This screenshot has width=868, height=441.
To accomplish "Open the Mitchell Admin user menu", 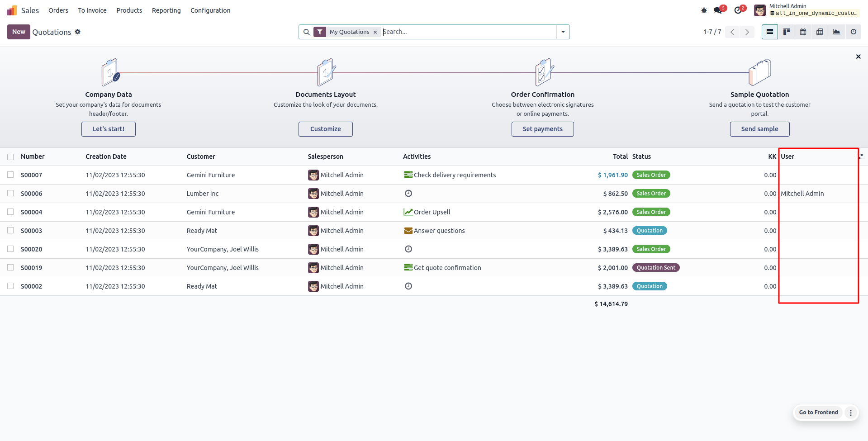I will (806, 10).
